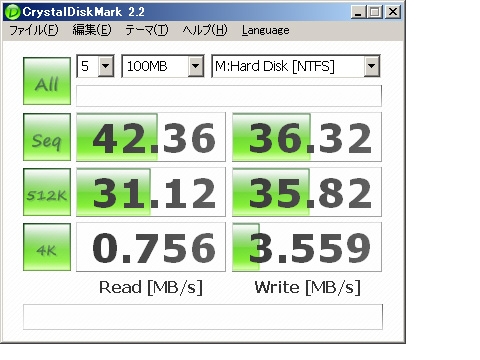Expand the test count dropdown showing 5

pyautogui.click(x=106, y=66)
